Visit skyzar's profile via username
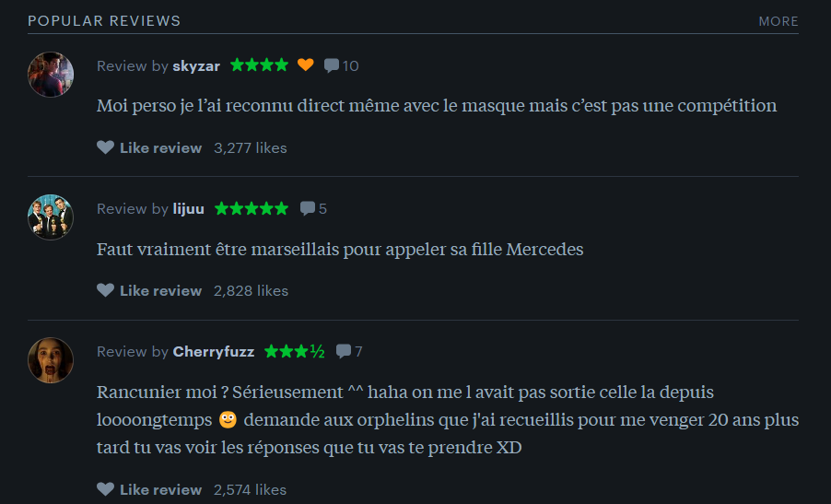The width and height of the screenshot is (831, 504). click(x=196, y=65)
